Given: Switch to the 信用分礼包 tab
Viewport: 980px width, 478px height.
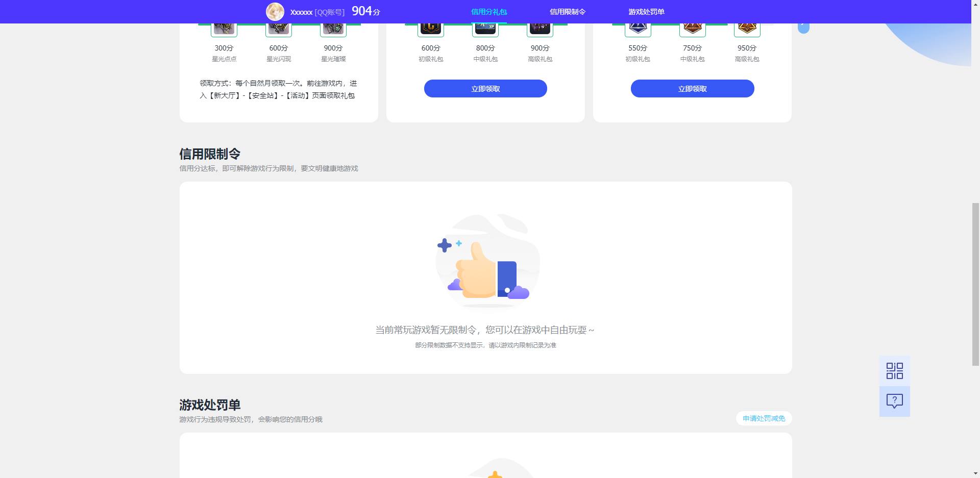Looking at the screenshot, I should point(489,12).
